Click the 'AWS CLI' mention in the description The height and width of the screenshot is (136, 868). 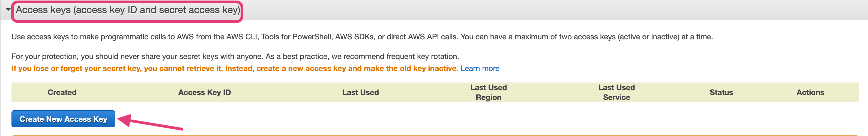pyautogui.click(x=242, y=37)
